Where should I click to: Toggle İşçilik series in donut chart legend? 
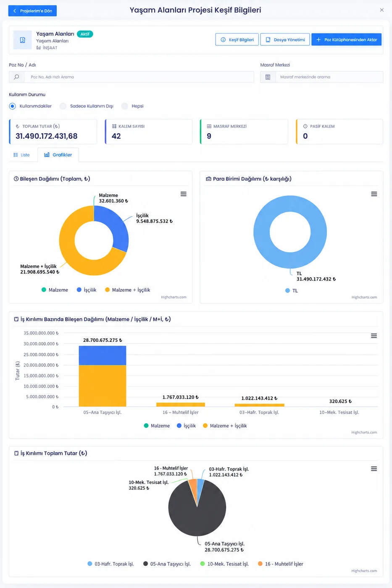(x=87, y=290)
